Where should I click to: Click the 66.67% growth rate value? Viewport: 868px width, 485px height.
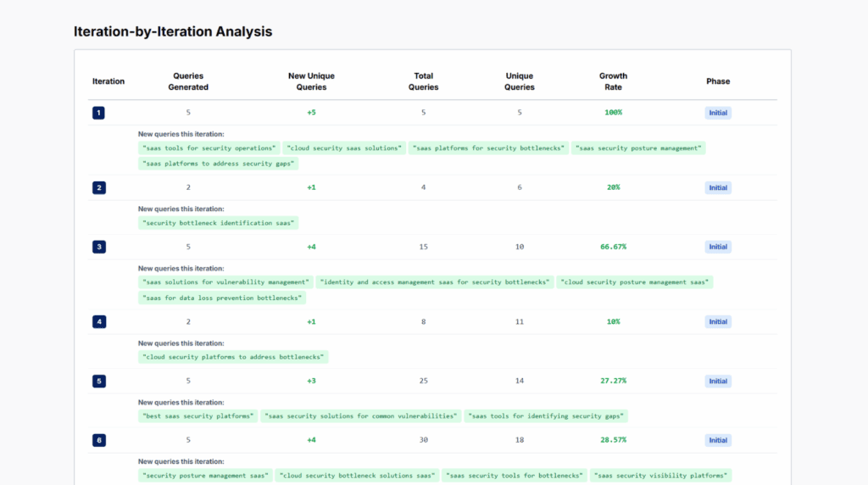pyautogui.click(x=613, y=247)
